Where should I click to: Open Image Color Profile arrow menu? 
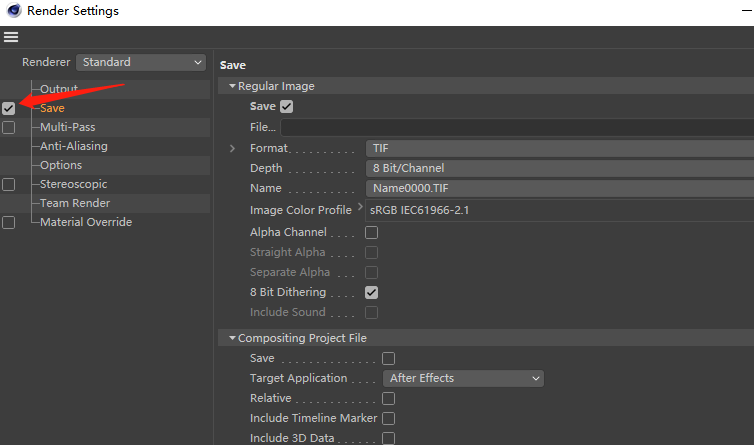tap(361, 209)
